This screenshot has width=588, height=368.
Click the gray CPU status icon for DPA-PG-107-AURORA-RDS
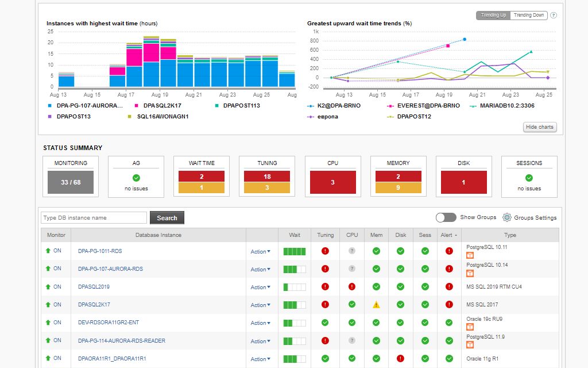pyautogui.click(x=352, y=269)
